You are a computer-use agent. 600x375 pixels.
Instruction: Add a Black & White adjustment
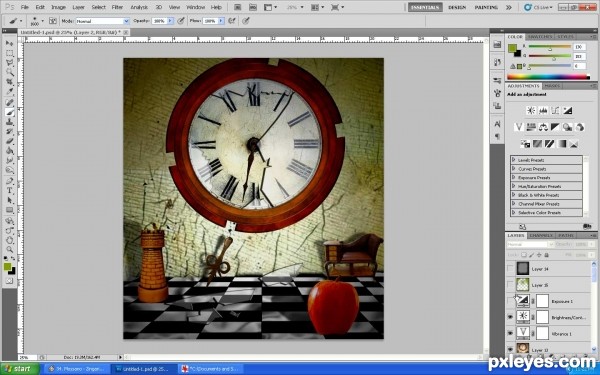click(555, 127)
